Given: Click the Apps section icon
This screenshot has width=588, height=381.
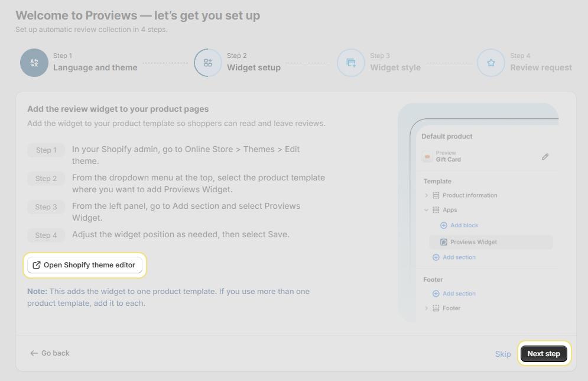Looking at the screenshot, I should tap(436, 210).
